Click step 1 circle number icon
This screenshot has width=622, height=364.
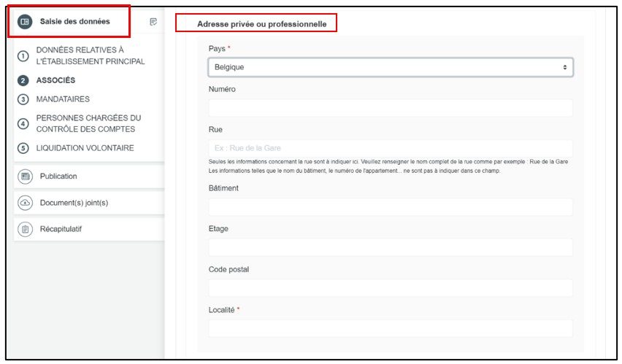coord(23,56)
